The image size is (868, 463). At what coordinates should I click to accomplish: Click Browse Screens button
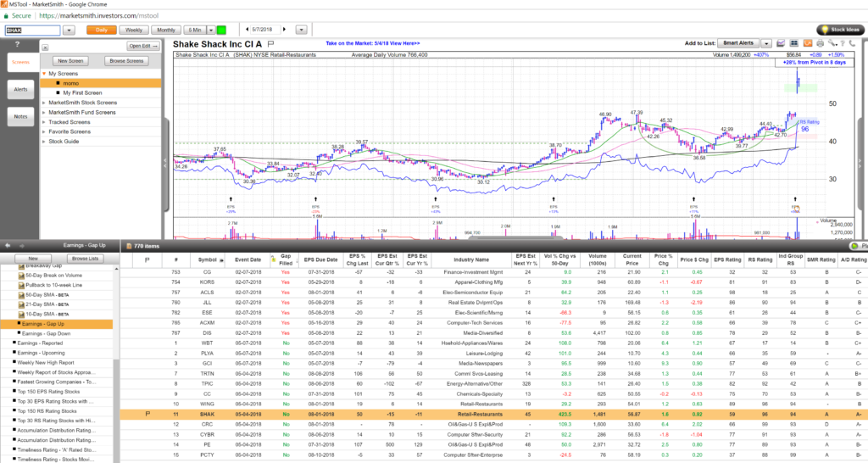126,61
